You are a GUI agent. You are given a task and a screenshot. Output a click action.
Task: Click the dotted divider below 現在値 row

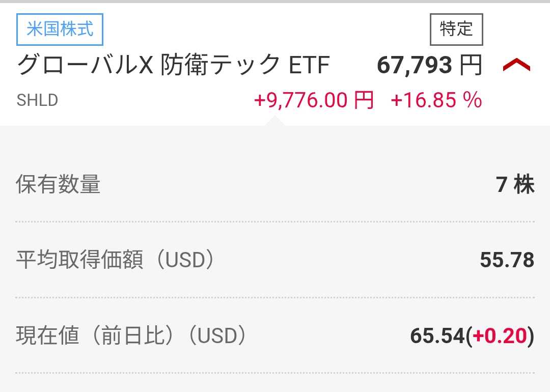[275, 373]
